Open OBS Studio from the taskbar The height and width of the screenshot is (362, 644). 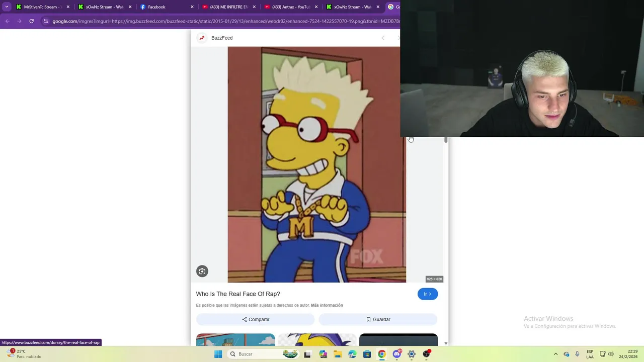[427, 354]
